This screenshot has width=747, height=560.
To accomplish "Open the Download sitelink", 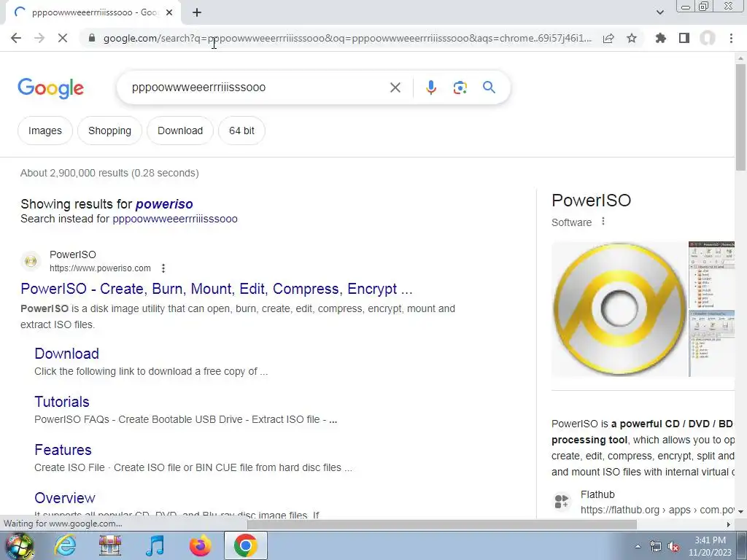I will (66, 354).
